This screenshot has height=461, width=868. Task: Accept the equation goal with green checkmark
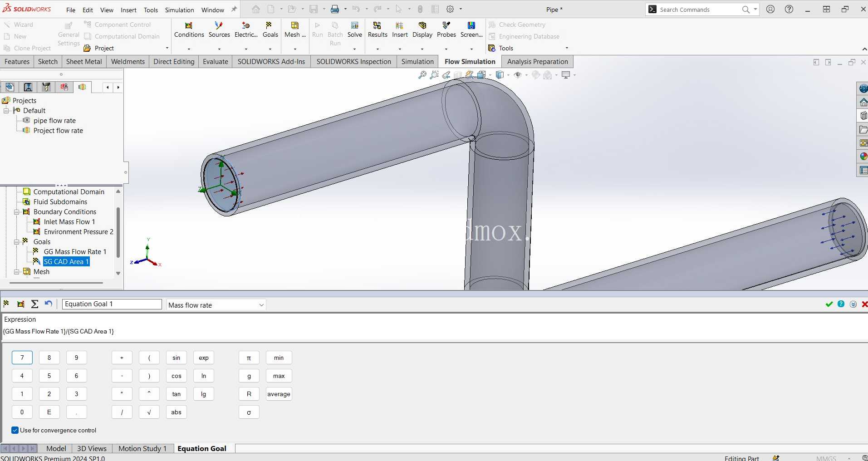pyautogui.click(x=829, y=304)
